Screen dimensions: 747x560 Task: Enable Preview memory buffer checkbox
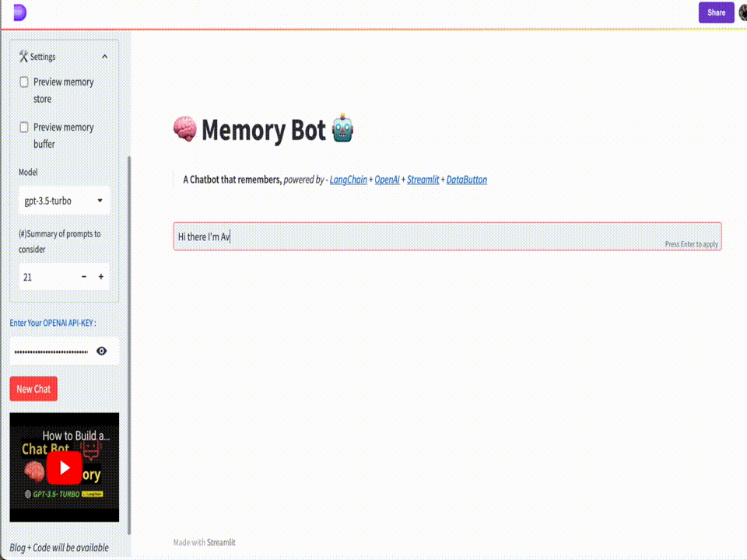point(24,127)
